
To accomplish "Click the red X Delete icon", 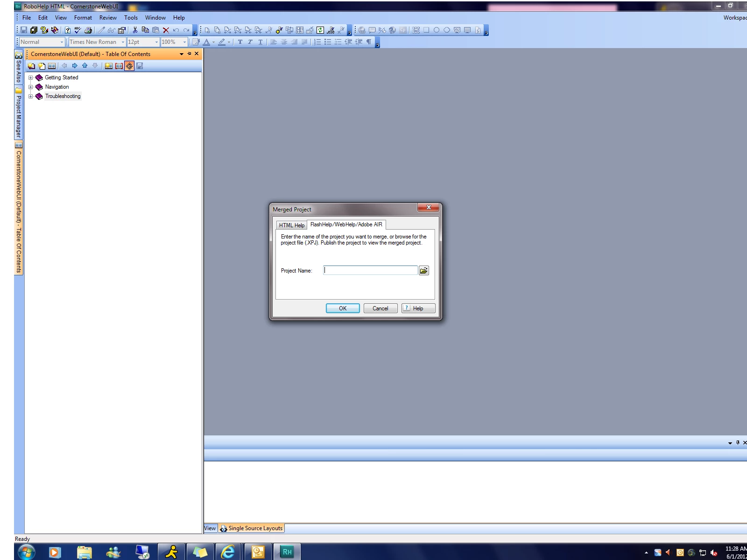I will pyautogui.click(x=166, y=30).
